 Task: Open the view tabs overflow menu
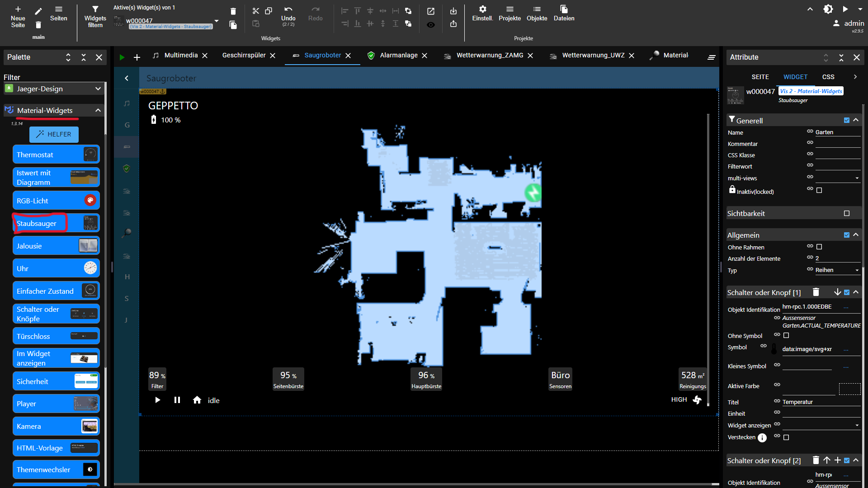point(711,57)
